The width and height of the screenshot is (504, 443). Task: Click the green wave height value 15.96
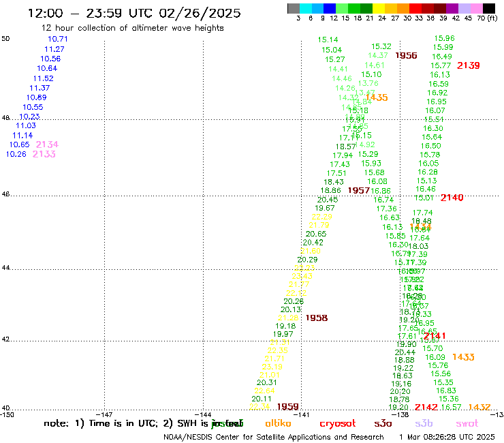pos(445,39)
